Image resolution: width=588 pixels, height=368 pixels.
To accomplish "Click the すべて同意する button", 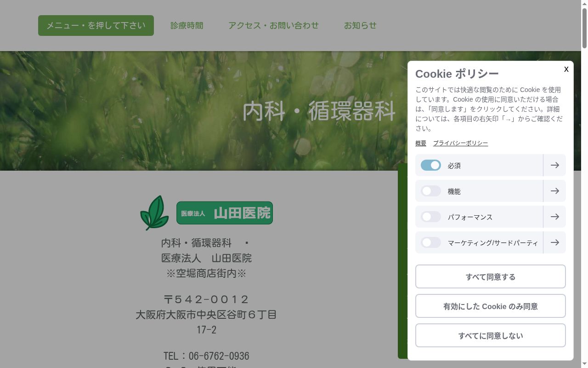I will pos(491,276).
